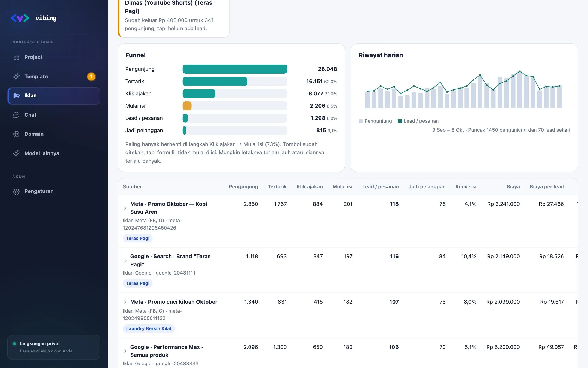The image size is (588, 368).
Task: Click the Lead / pesanan legend swatch
Action: (400, 121)
